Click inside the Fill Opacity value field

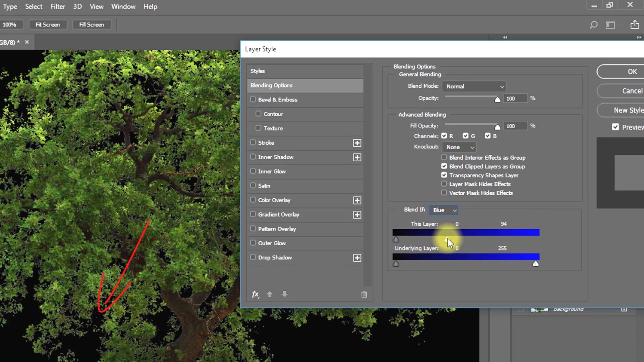pos(515,125)
